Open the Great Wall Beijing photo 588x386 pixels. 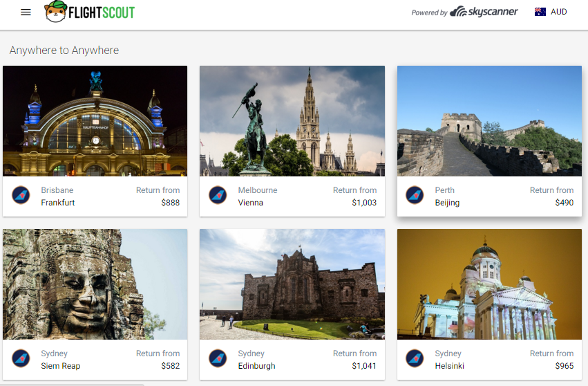click(x=489, y=121)
